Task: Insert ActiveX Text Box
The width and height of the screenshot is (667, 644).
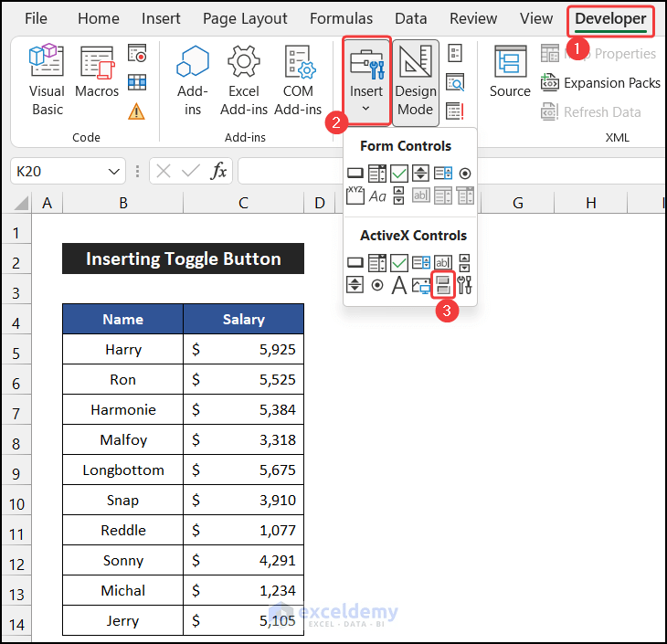Action: [443, 262]
